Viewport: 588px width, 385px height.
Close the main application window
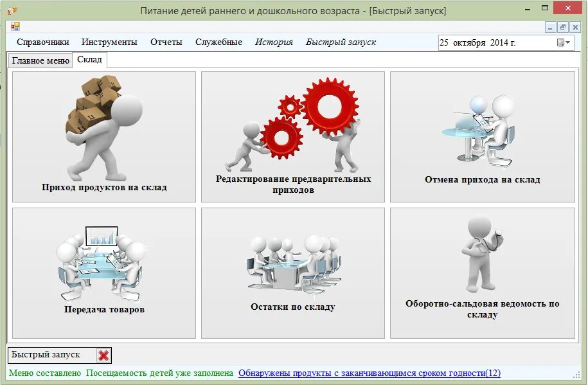tap(567, 8)
